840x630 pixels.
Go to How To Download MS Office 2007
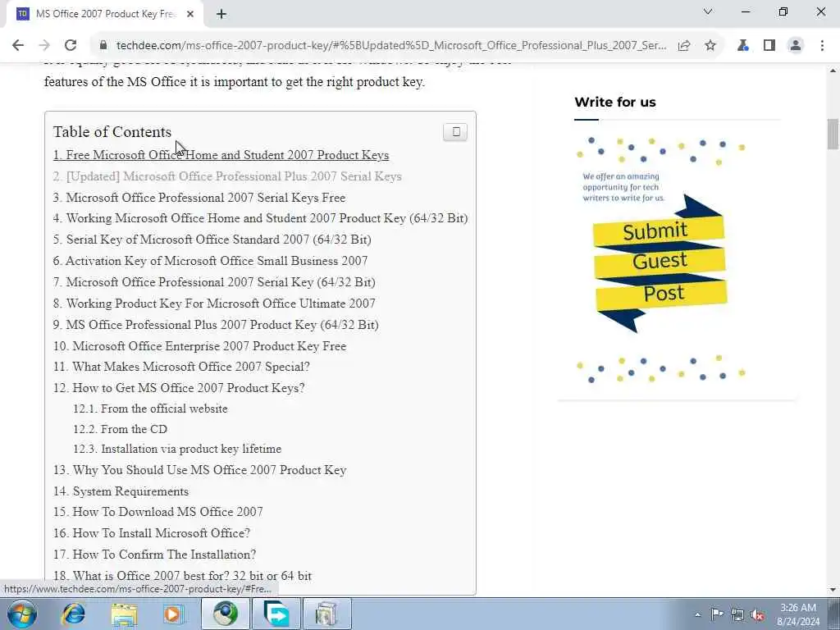click(158, 512)
